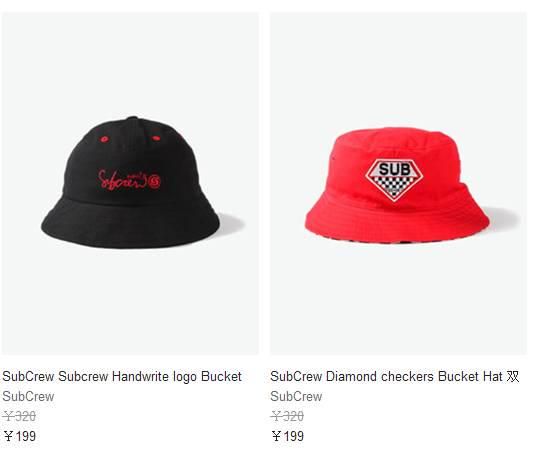
Task: Open the black Handwrite logo bucket hat image
Action: pyautogui.click(x=130, y=184)
